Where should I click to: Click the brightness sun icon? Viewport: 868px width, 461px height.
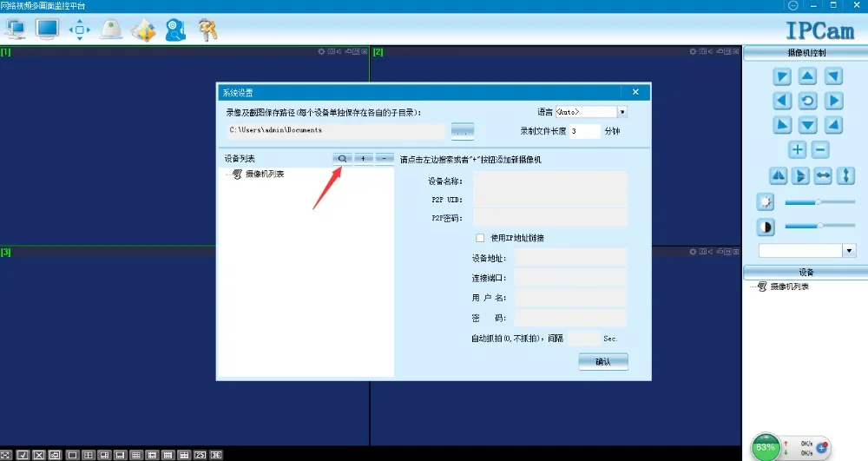766,202
